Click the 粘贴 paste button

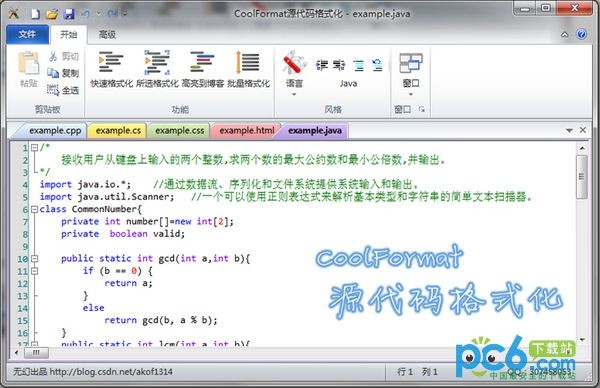pyautogui.click(x=29, y=69)
